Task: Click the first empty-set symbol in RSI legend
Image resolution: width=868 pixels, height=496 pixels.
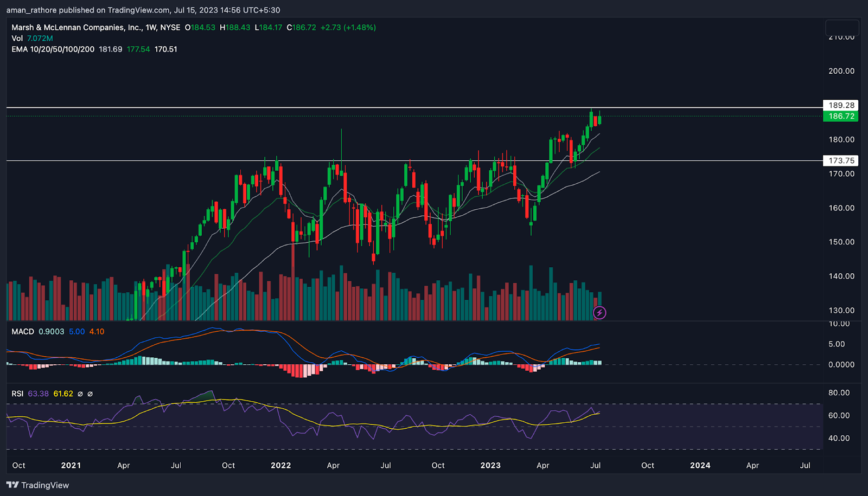Action: (x=80, y=394)
